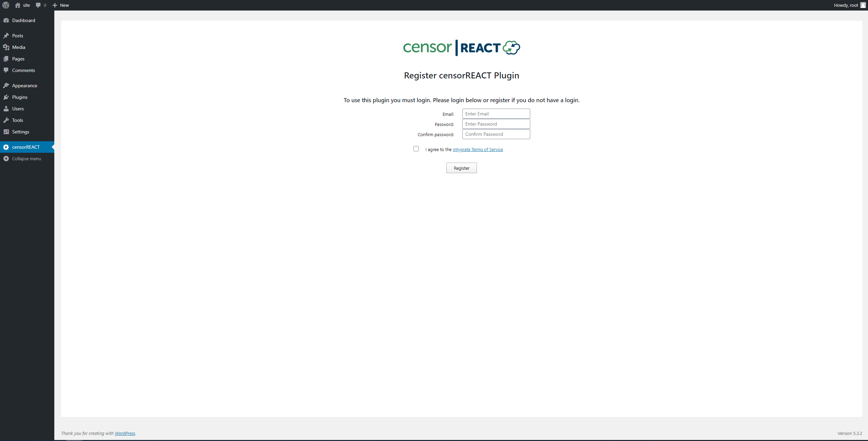Click the censorREACT gear icon

coord(6,147)
